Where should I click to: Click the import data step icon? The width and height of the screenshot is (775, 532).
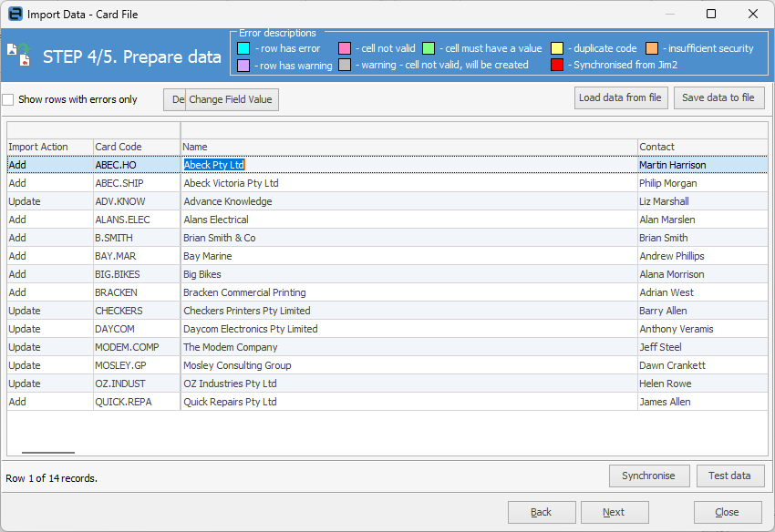point(19,55)
